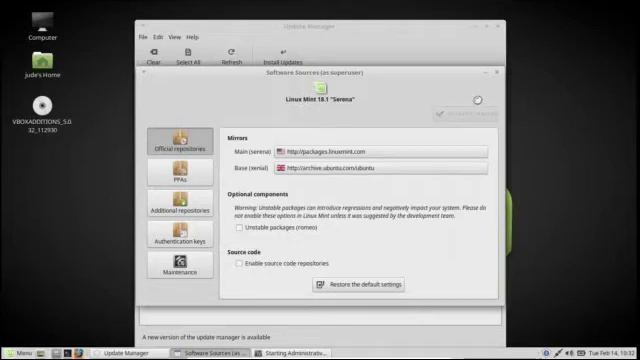Image resolution: width=640 pixels, height=360 pixels.
Task: Click the clock showing Tue Feb 14
Action: [x=611, y=353]
